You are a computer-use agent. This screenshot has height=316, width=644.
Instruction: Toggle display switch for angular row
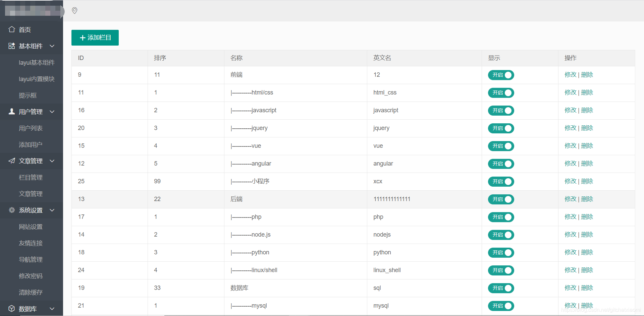[x=501, y=164]
